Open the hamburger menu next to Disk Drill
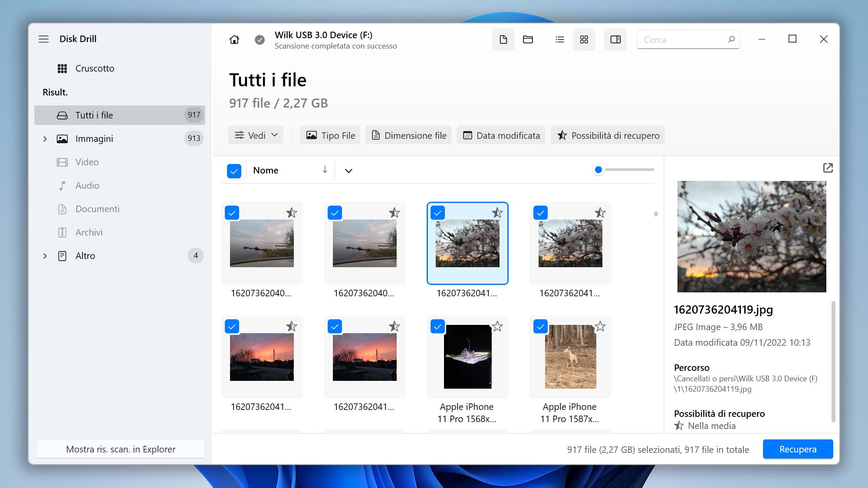The width and height of the screenshot is (868, 488). point(43,39)
